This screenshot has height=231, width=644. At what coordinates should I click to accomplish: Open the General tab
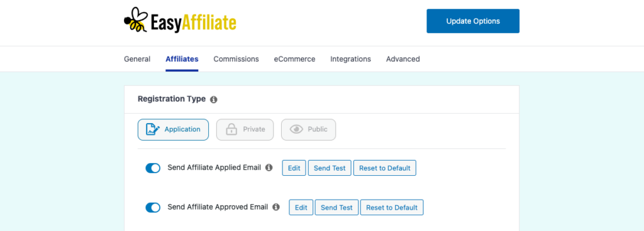point(137,59)
